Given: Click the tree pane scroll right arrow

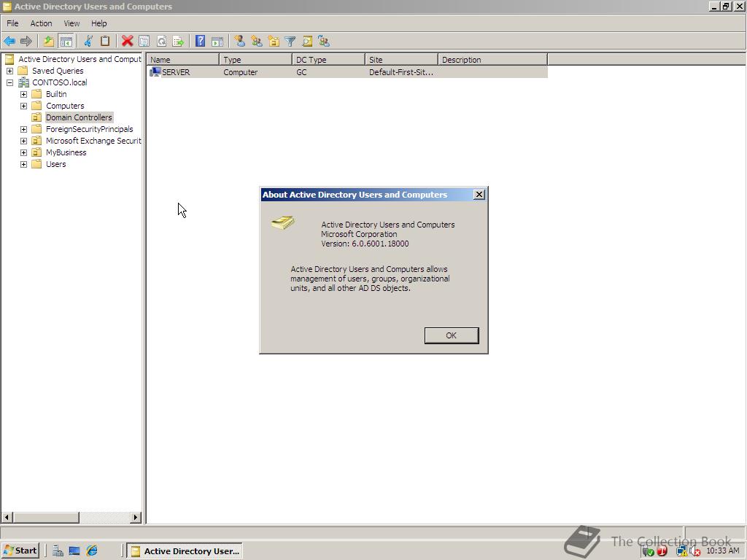Looking at the screenshot, I should pos(136,517).
